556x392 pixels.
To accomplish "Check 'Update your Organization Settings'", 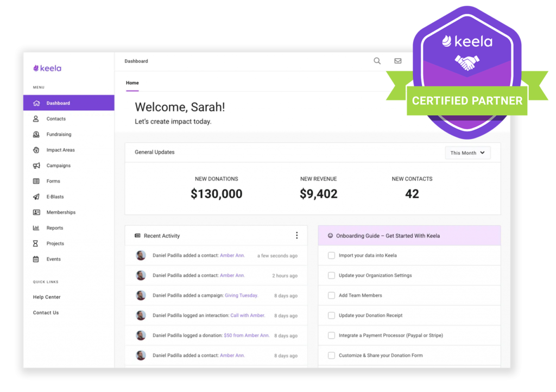I will 331,275.
